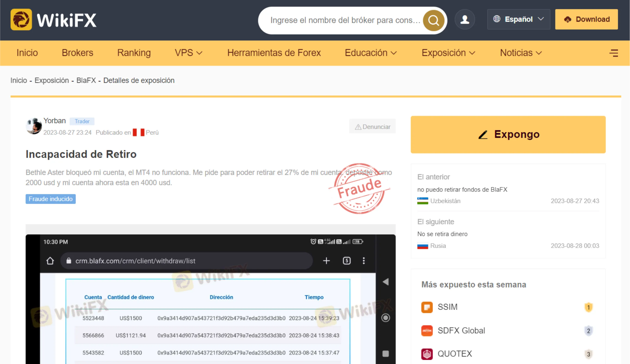Click the SDFX Global broker logo

click(427, 331)
